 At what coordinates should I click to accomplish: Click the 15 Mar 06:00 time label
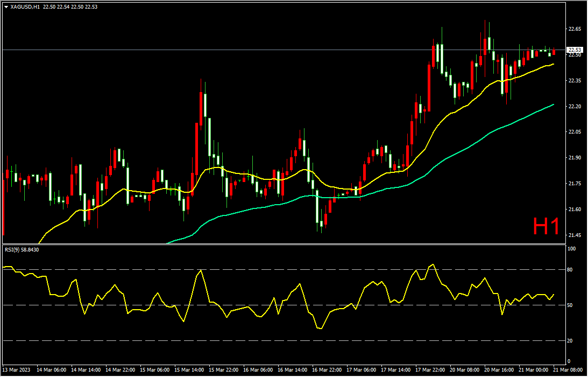(x=155, y=370)
